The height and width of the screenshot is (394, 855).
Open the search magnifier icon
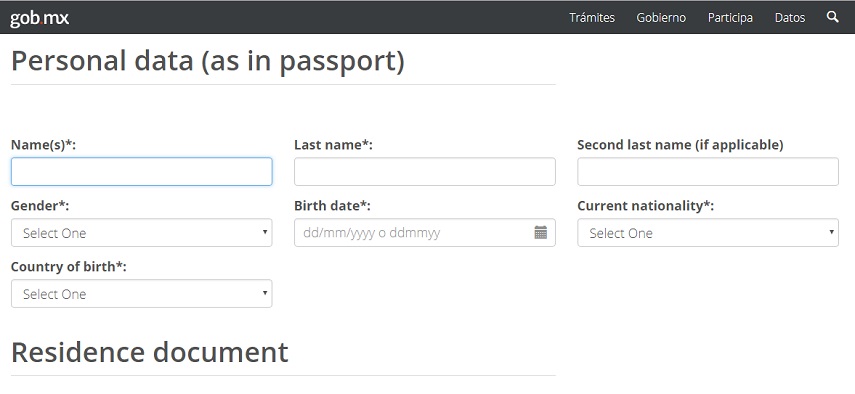(832, 17)
